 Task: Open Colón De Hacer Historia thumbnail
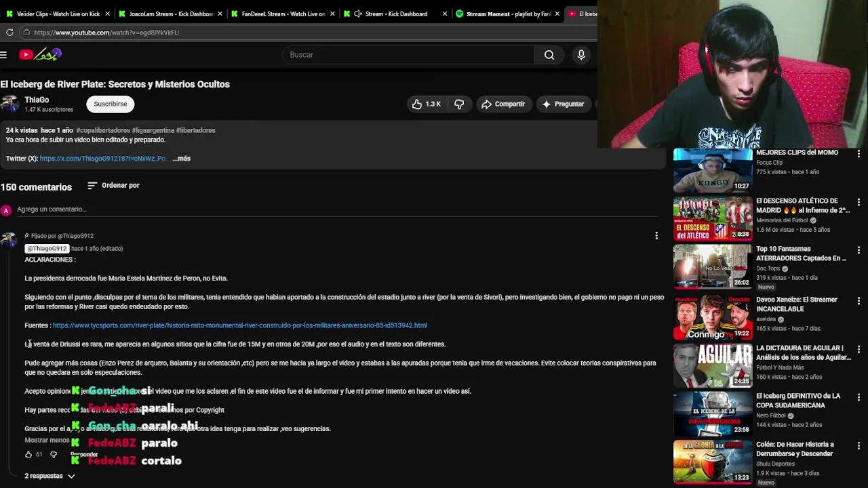(713, 462)
